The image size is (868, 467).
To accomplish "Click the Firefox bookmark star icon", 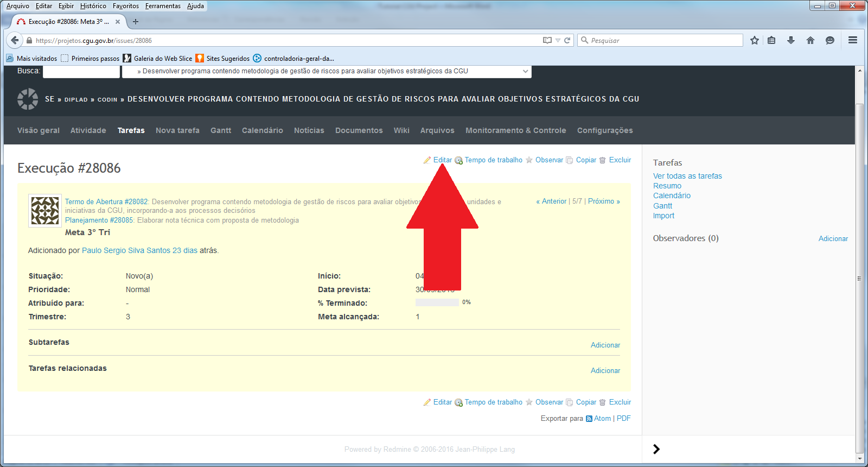I will point(754,40).
